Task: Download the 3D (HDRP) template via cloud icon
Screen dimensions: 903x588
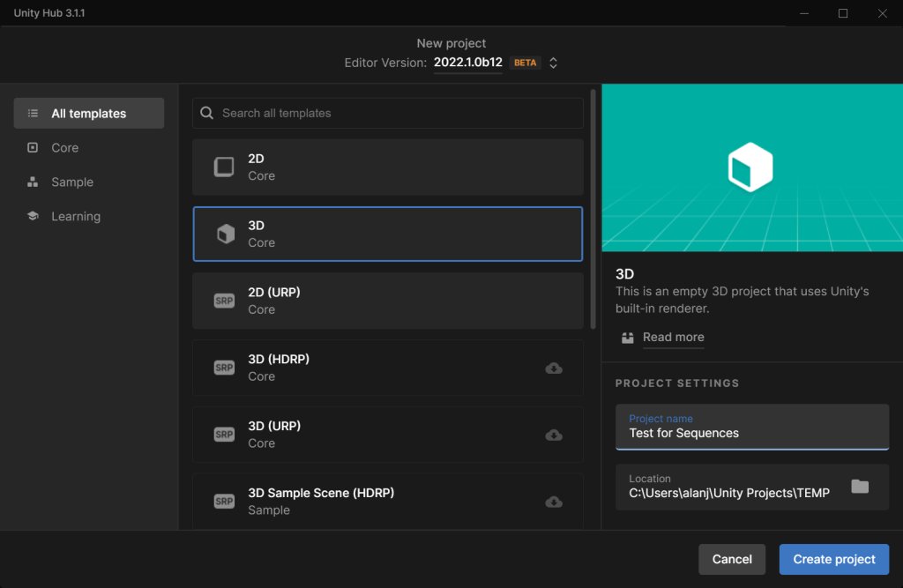Action: [554, 368]
